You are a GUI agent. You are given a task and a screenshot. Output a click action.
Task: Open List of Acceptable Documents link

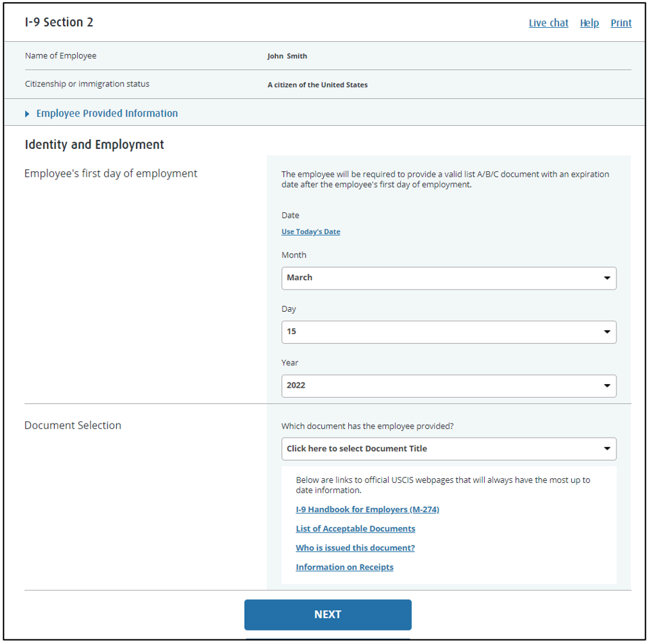pyautogui.click(x=355, y=529)
